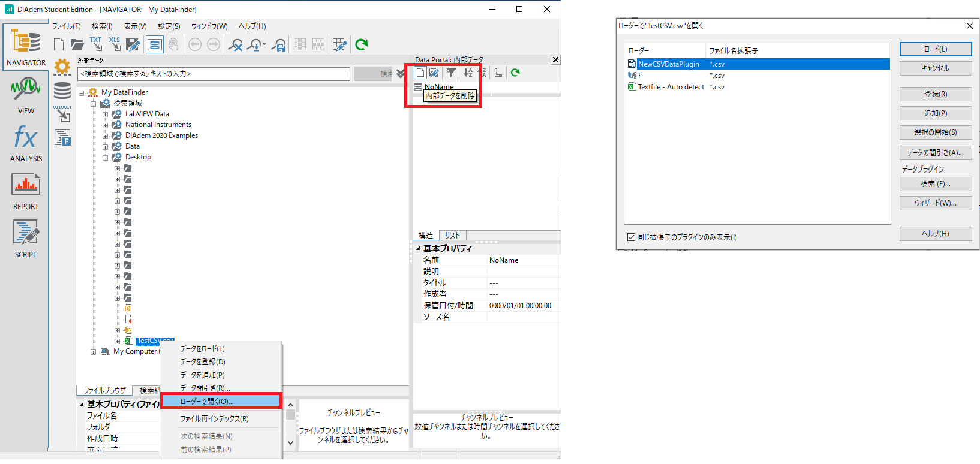Screen dimensions: 980x464
Task: Click the blank new-file icon in main toolbar
Action: [x=58, y=44]
